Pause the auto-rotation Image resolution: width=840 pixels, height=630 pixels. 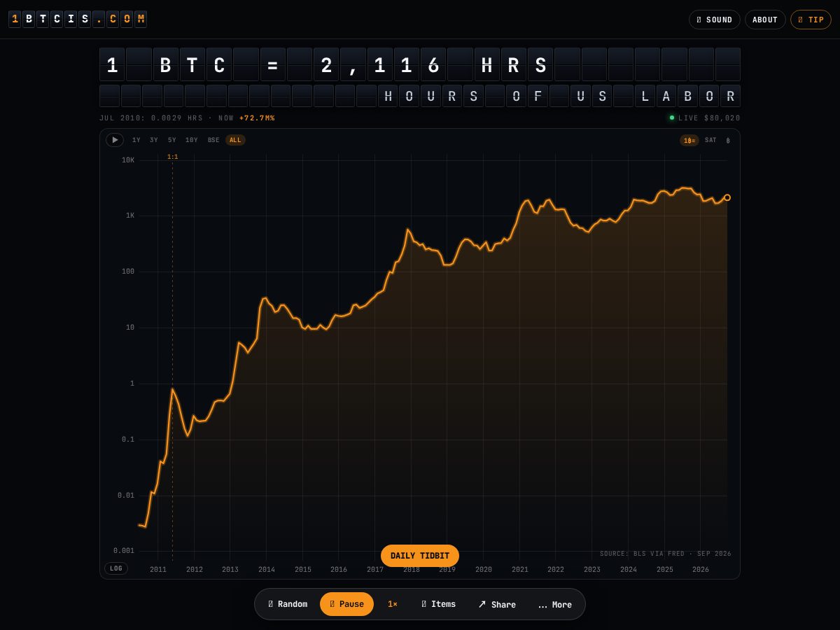tap(346, 604)
